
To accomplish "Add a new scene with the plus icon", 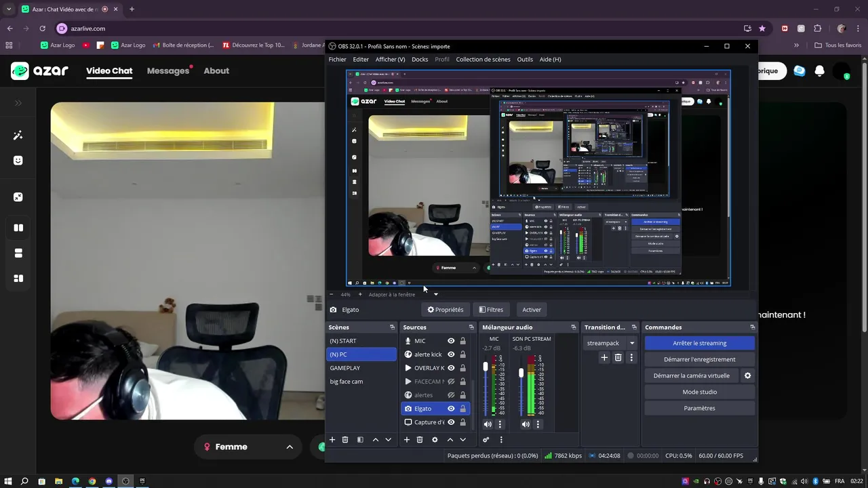I will [x=332, y=440].
